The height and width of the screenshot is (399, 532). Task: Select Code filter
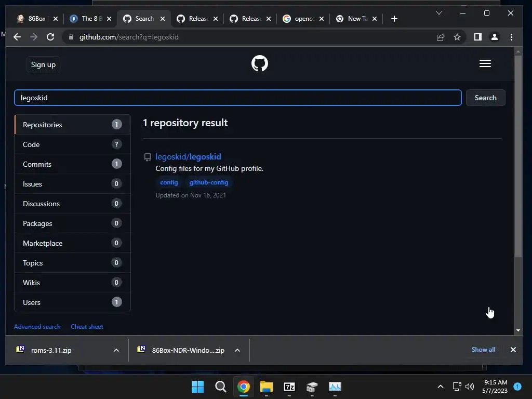(72, 144)
